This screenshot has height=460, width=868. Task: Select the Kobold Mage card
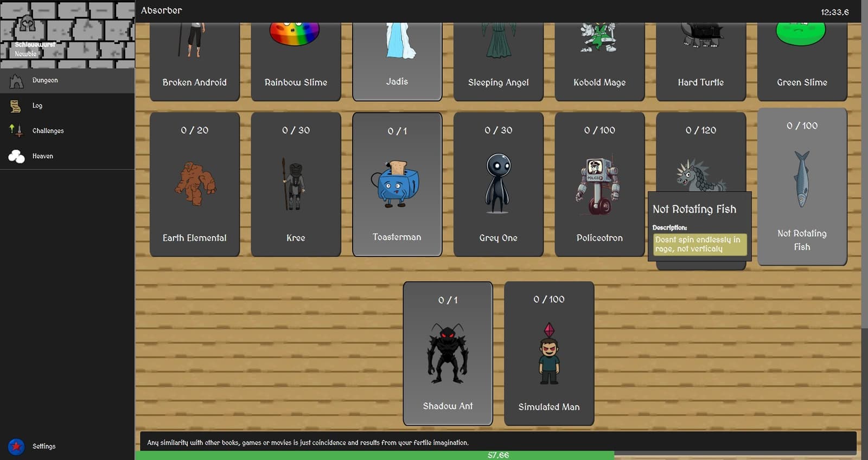click(599, 62)
